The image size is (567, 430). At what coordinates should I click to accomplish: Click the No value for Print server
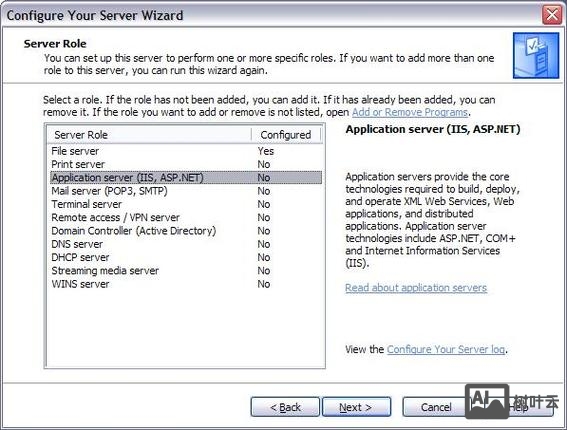[264, 164]
